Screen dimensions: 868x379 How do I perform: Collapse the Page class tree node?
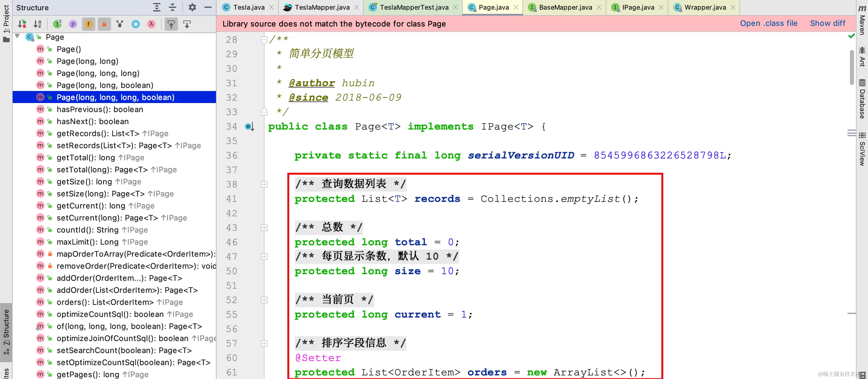(17, 37)
